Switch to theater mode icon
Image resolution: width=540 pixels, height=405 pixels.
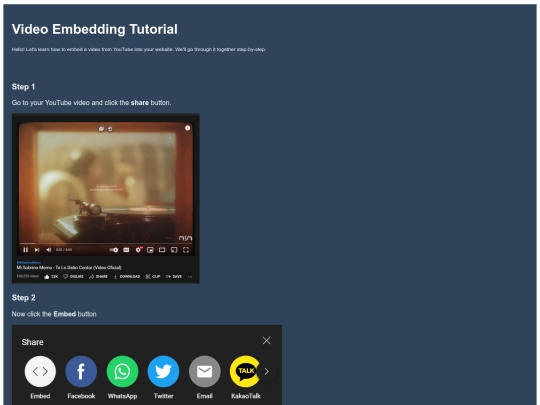[x=162, y=250]
